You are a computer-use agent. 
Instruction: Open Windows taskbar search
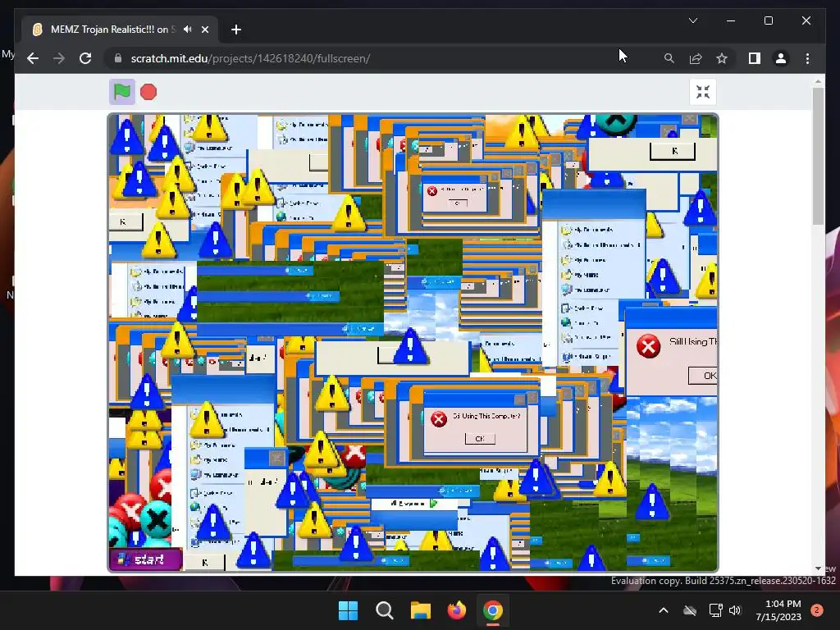coord(384,610)
